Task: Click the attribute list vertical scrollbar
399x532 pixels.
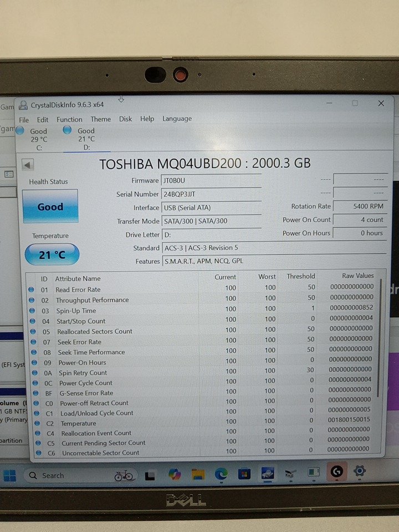Action: (x=381, y=339)
